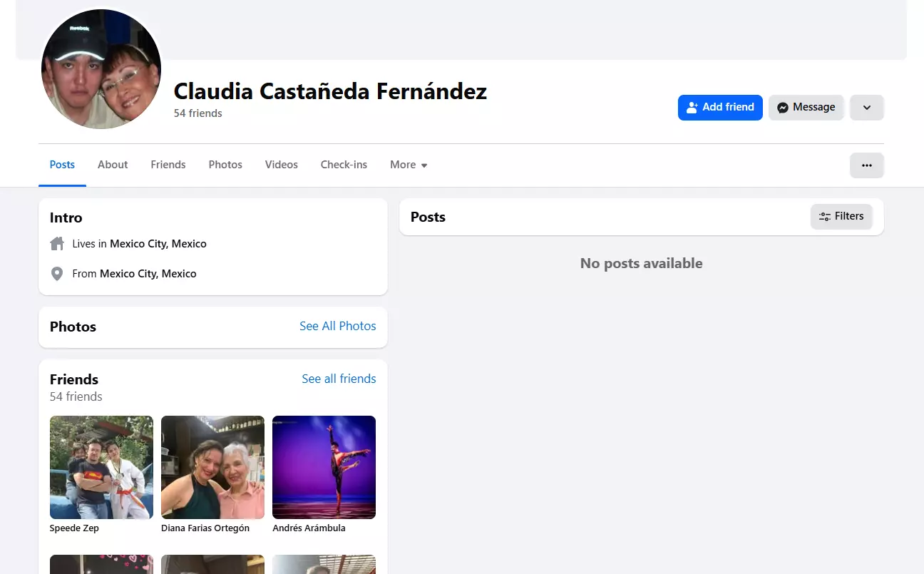The width and height of the screenshot is (924, 574).
Task: Click the add-person icon in Add friend
Action: (692, 108)
